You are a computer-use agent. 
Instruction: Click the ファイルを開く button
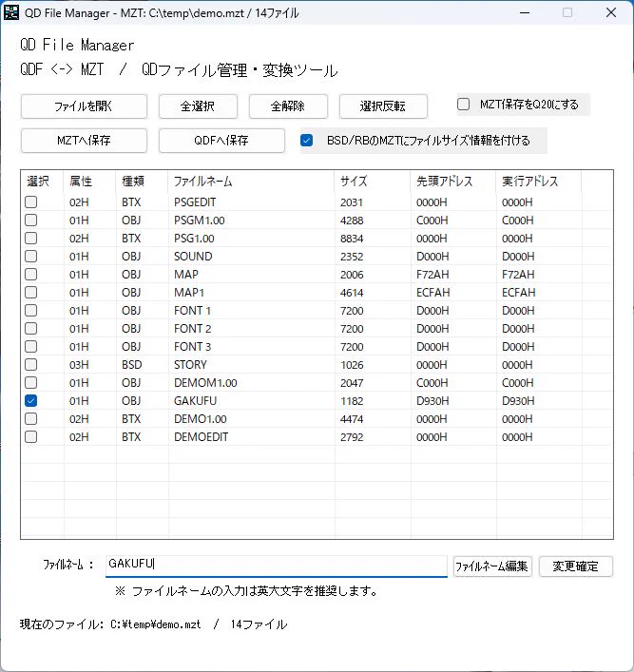(x=84, y=106)
